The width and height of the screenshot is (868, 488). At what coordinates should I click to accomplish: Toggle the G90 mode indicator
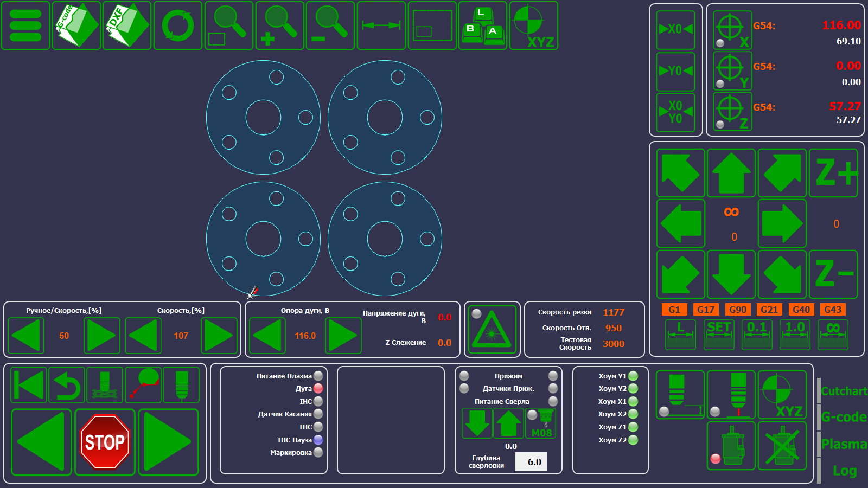point(737,310)
